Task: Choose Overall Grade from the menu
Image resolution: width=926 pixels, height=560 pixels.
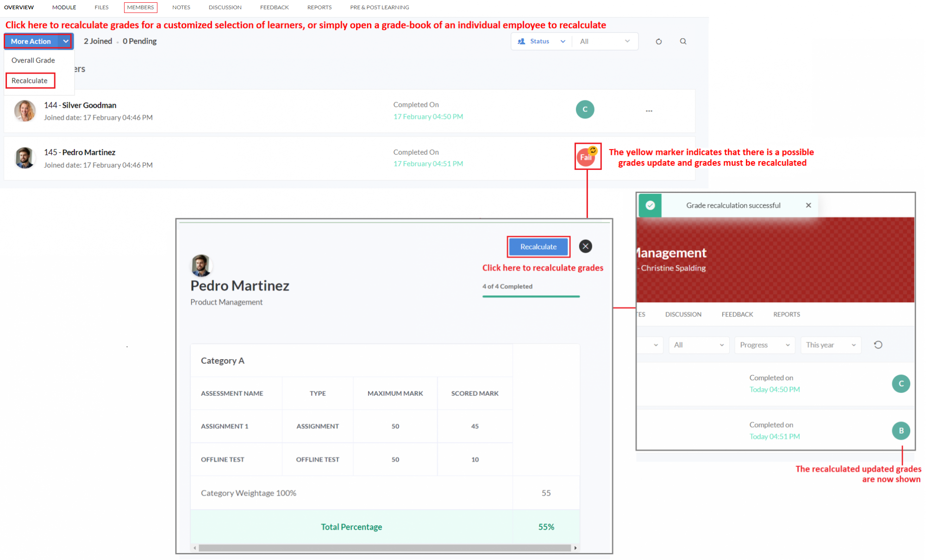Action: click(33, 60)
